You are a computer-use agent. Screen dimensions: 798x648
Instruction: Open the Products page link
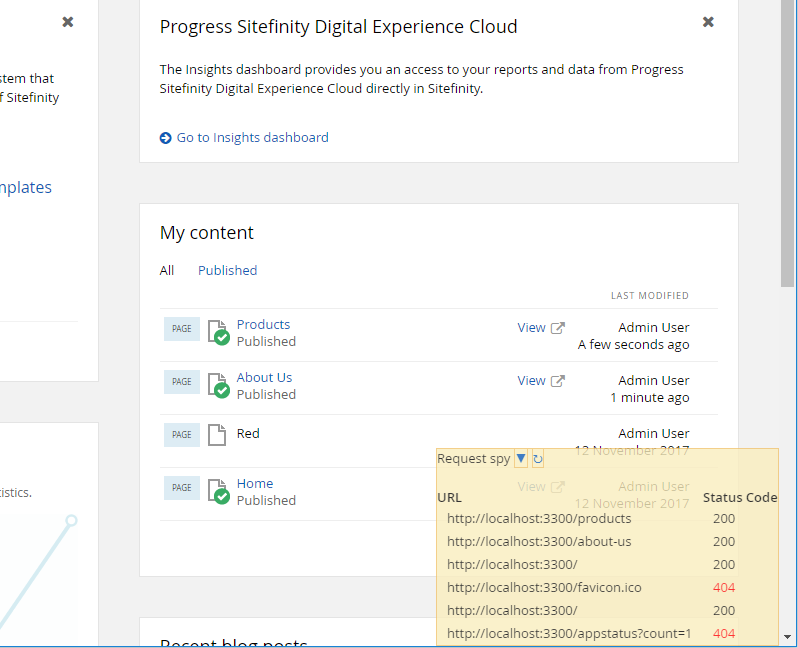[263, 324]
